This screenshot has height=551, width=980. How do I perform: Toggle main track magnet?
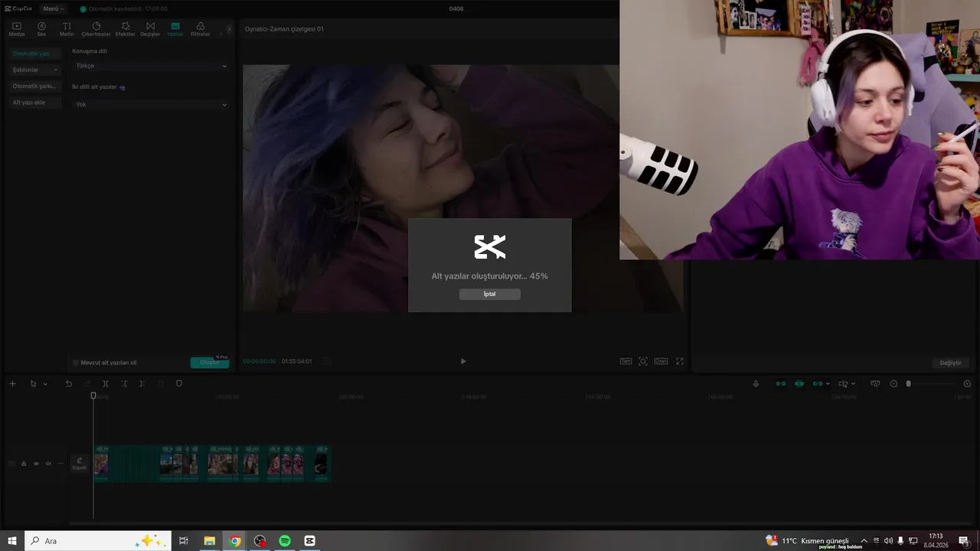point(781,383)
